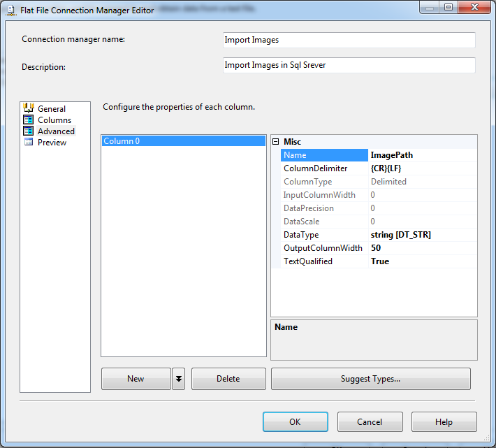Viewport: 496px width, 448px height.
Task: Click the Columns page icon
Action: point(29,120)
